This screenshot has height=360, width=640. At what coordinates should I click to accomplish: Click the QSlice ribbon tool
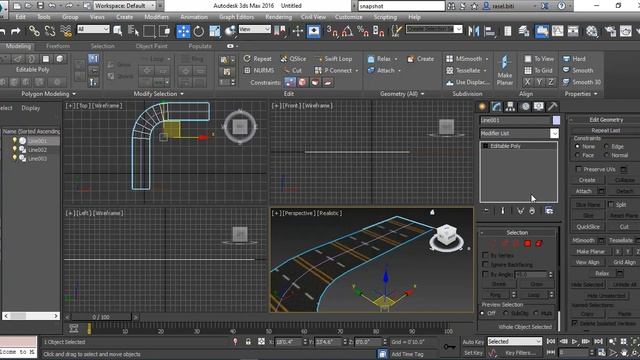coord(293,59)
